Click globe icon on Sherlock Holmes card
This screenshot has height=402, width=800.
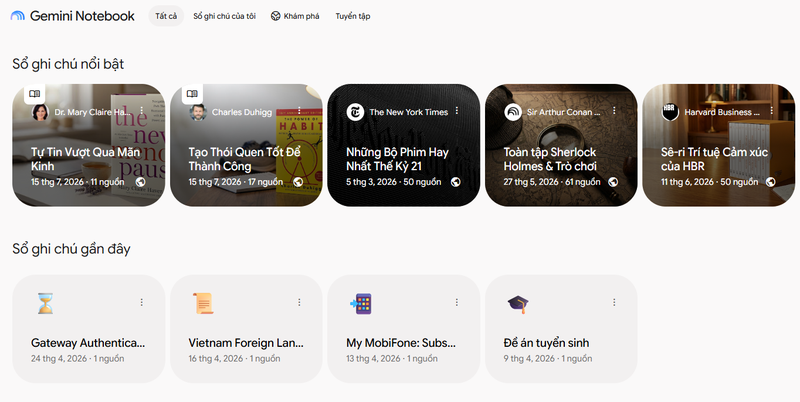click(x=613, y=182)
